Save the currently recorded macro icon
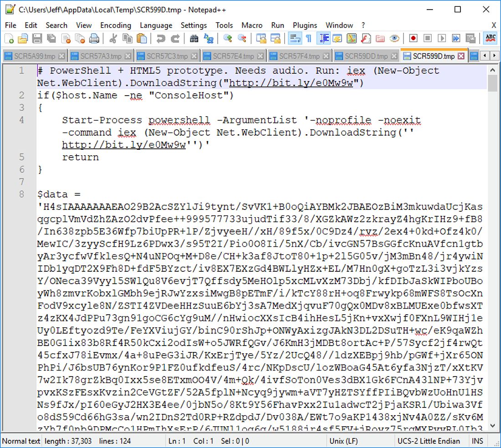Image resolution: width=501 pixels, height=448 pixels. pyautogui.click(x=470, y=39)
